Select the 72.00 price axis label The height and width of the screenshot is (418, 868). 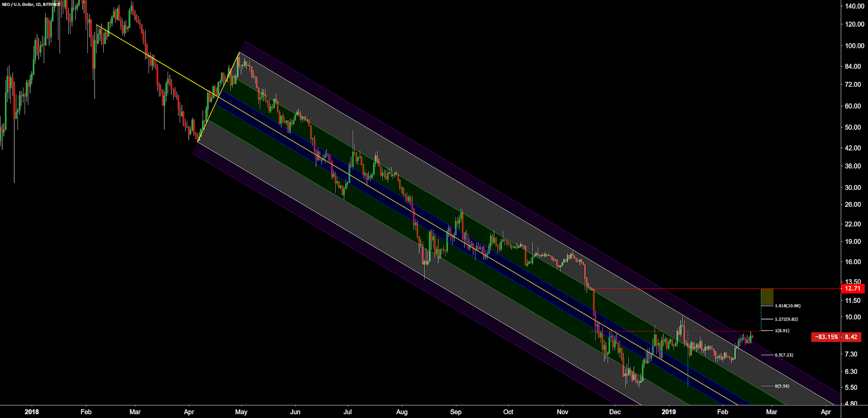(x=854, y=85)
